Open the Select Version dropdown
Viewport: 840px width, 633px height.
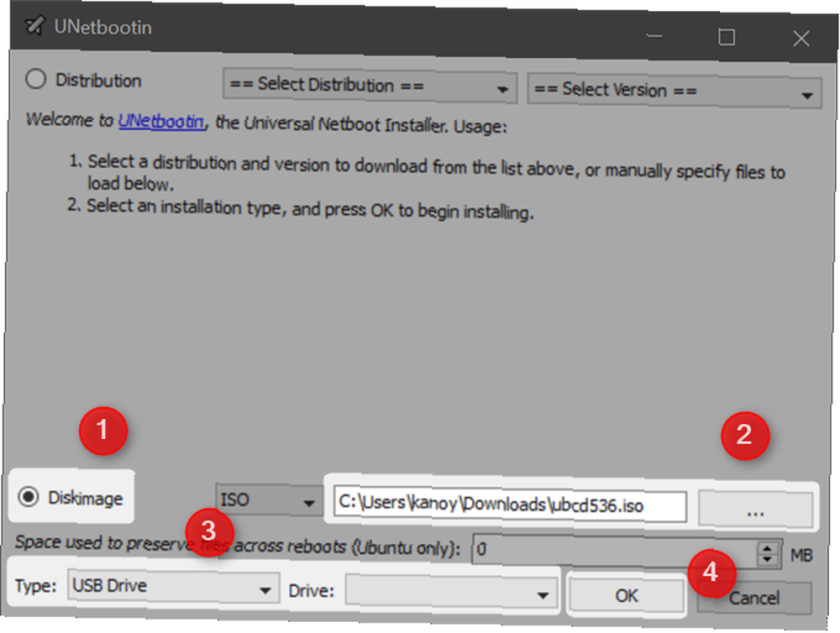click(674, 91)
